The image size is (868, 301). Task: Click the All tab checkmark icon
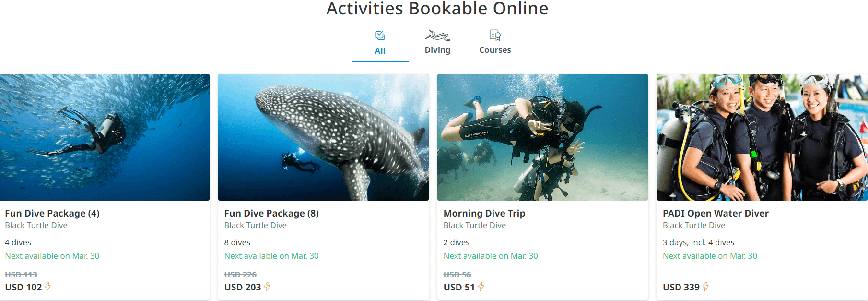pyautogui.click(x=380, y=36)
